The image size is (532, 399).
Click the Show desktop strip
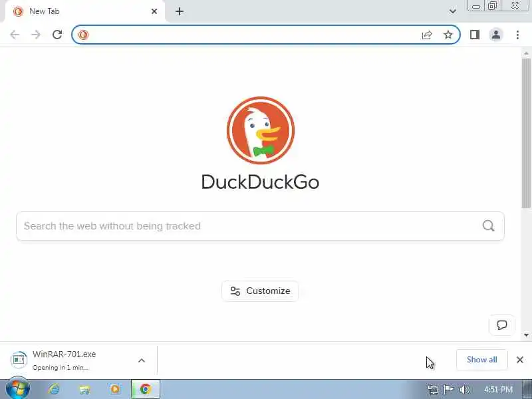click(527, 389)
